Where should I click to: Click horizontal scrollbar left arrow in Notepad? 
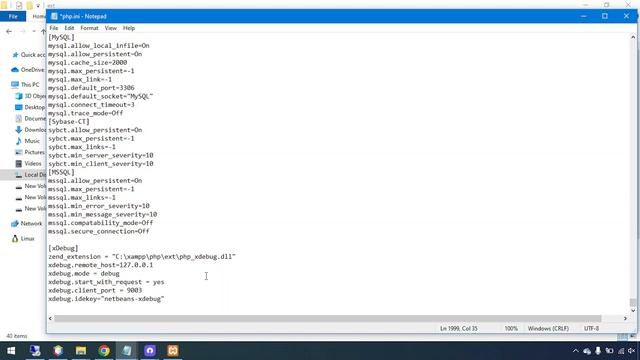click(x=51, y=318)
